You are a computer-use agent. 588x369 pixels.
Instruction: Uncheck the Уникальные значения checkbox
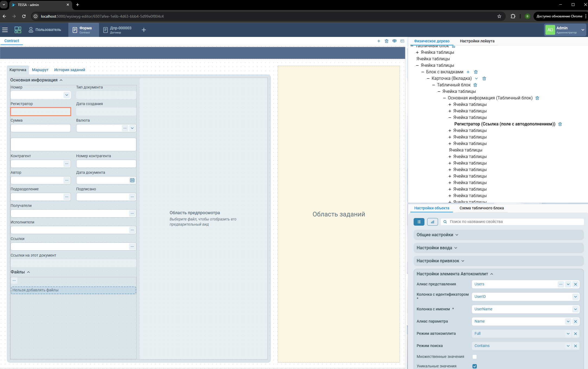pos(474,366)
